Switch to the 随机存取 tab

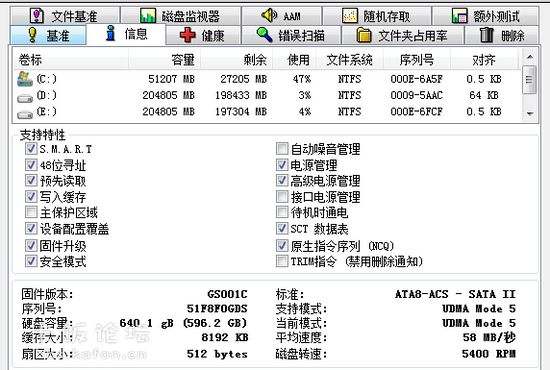point(377,16)
